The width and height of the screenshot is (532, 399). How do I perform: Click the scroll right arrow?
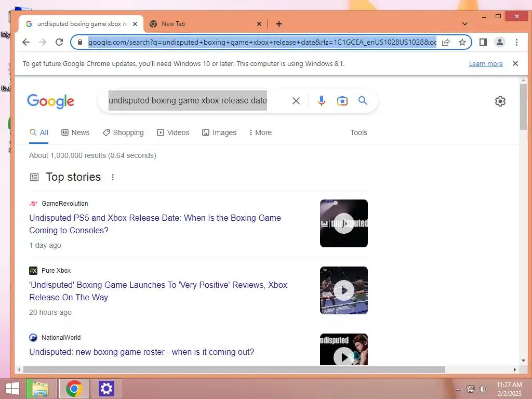point(514,369)
